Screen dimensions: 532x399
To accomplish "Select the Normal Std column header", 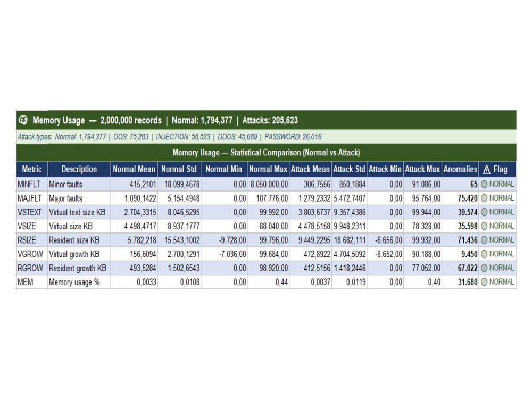I will pos(179,169).
